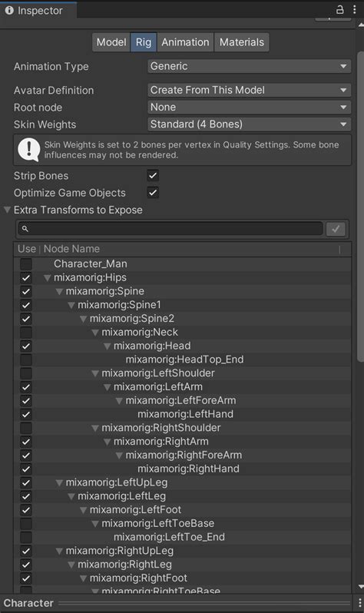
Task: Uncheck the Use box for mixamorig:RightUpLeg
Action: click(x=26, y=551)
